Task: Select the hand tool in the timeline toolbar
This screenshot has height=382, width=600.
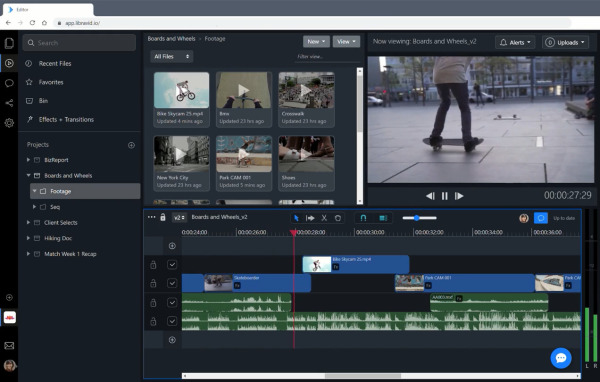Action: [338, 218]
